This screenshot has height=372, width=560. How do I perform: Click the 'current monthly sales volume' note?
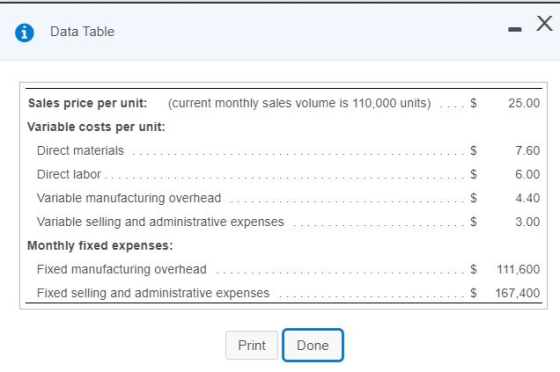(299, 103)
